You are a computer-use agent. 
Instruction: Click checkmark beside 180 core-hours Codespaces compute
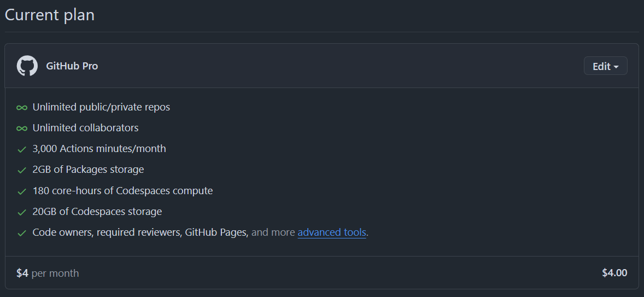coord(22,191)
